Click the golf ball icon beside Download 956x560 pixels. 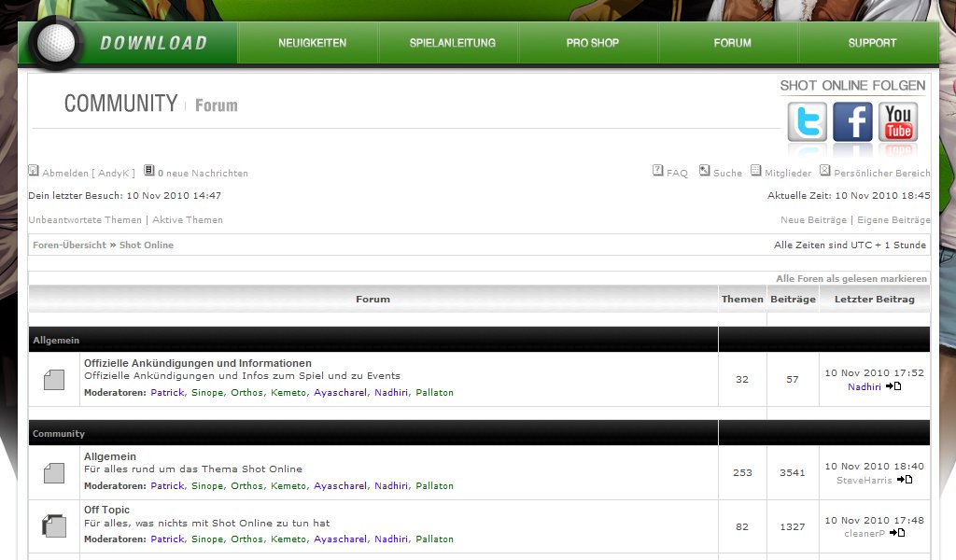(56, 43)
